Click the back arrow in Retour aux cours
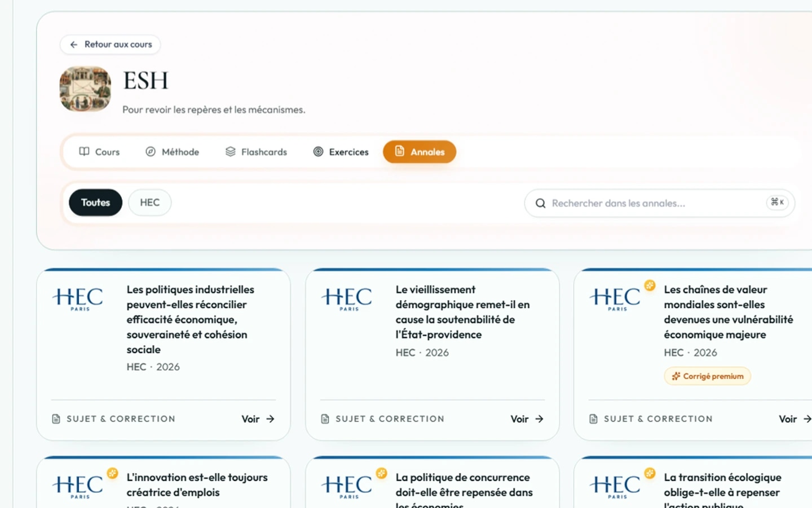The image size is (812, 508). (x=74, y=45)
